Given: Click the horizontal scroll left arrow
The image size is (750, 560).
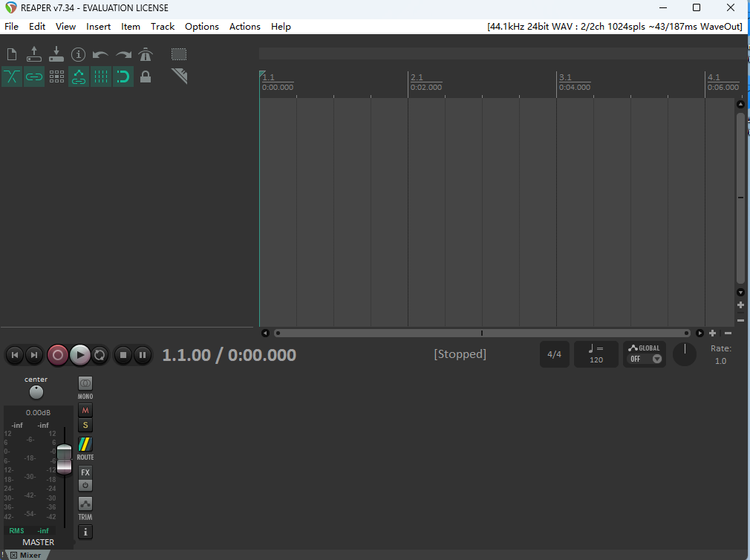Looking at the screenshot, I should pyautogui.click(x=265, y=333).
